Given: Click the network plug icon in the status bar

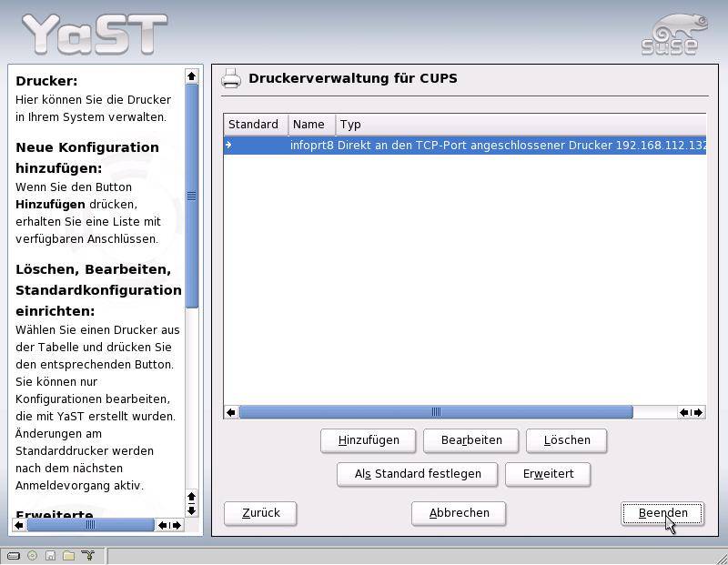Looking at the screenshot, I should (87, 555).
